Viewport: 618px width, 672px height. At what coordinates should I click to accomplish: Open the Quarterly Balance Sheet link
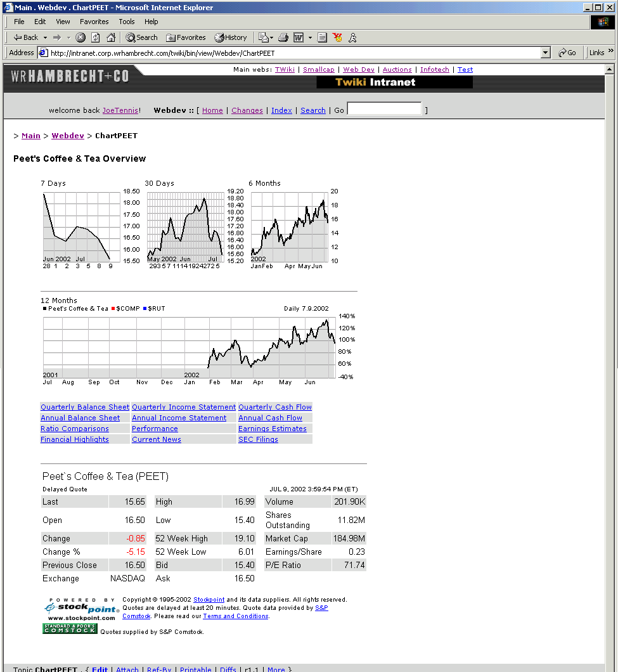(85, 407)
